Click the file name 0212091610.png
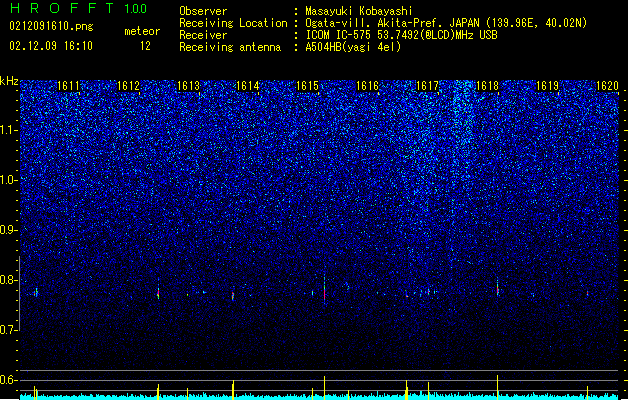The height and width of the screenshot is (400, 629). (x=51, y=27)
